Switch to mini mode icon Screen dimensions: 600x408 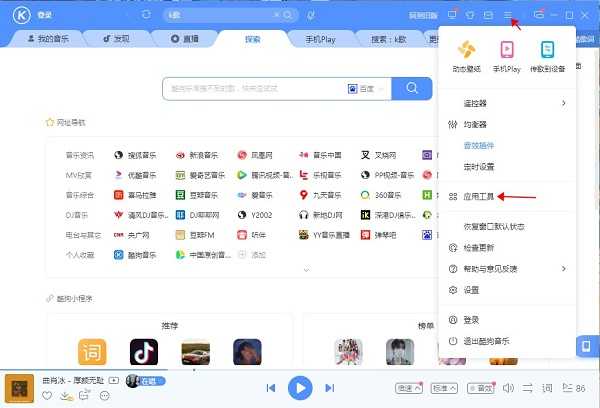pyautogui.click(x=539, y=15)
